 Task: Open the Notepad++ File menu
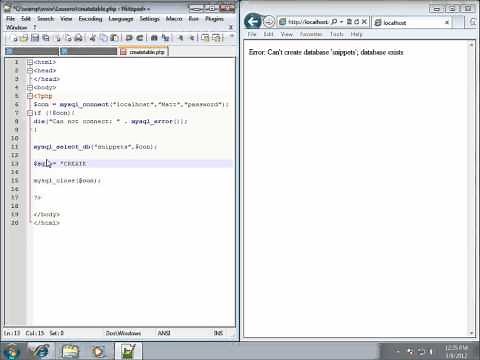pos(11,19)
